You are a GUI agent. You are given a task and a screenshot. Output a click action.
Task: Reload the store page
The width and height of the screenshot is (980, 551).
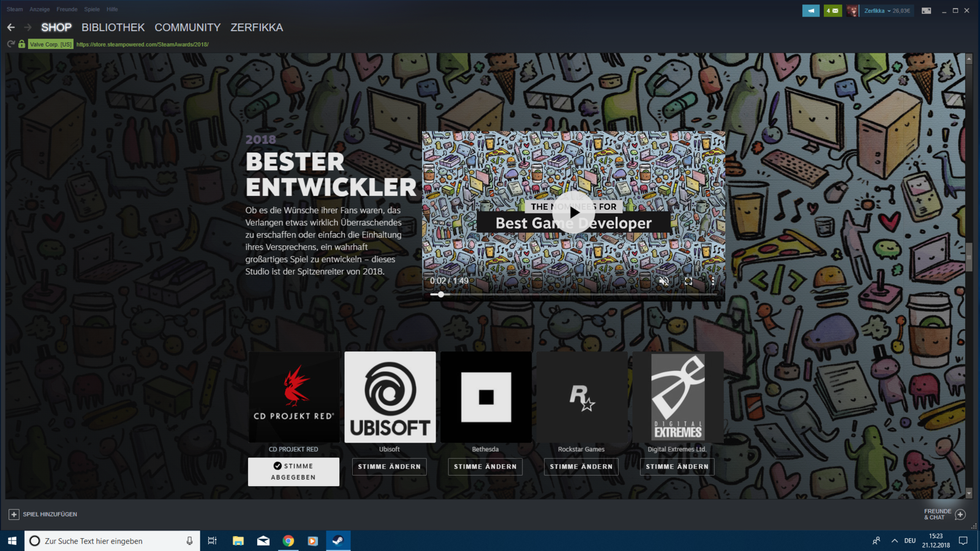pos(10,44)
